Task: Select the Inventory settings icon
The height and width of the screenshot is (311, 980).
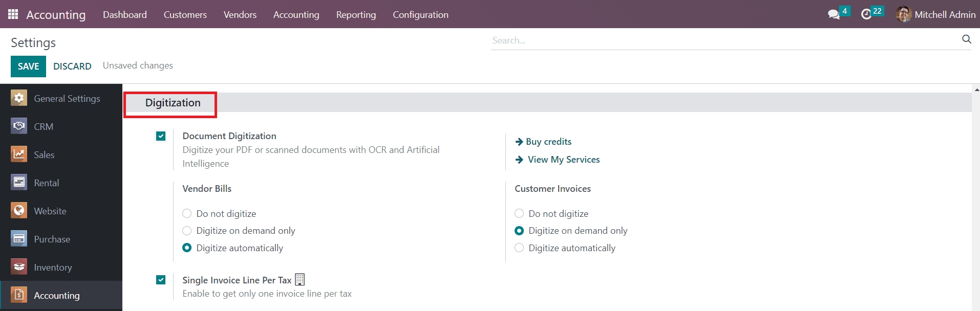Action: tap(19, 266)
